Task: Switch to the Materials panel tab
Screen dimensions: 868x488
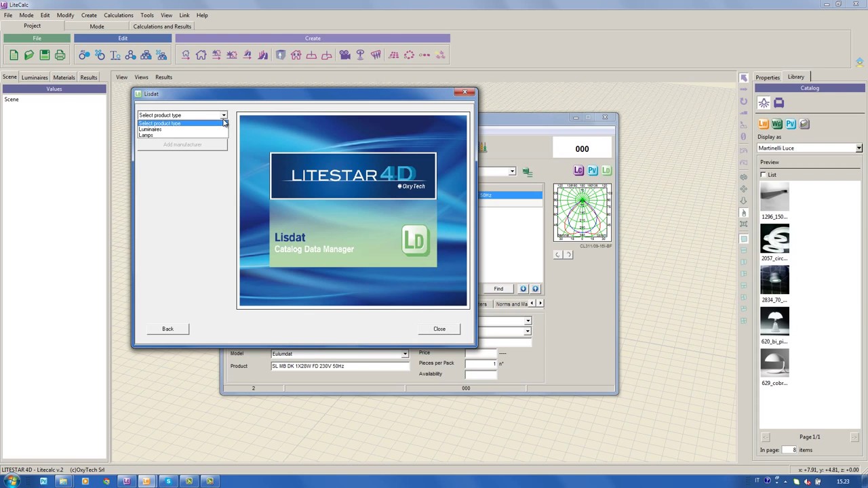Action: coord(64,77)
